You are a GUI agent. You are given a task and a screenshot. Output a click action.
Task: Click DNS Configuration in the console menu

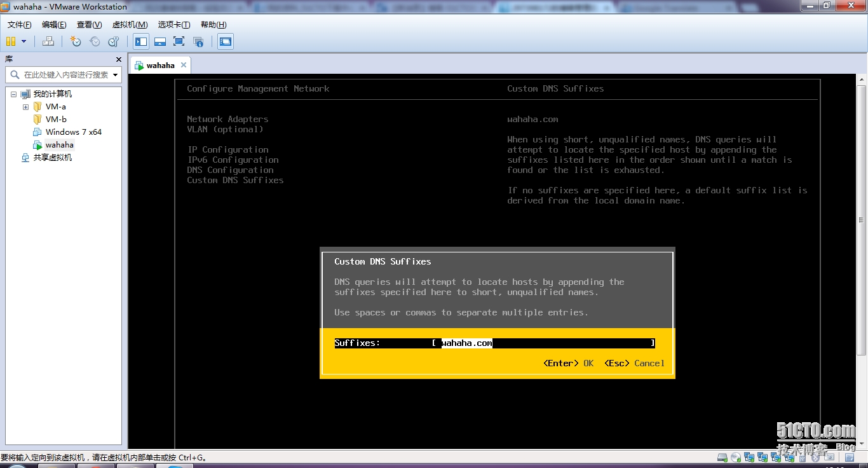[x=230, y=170]
